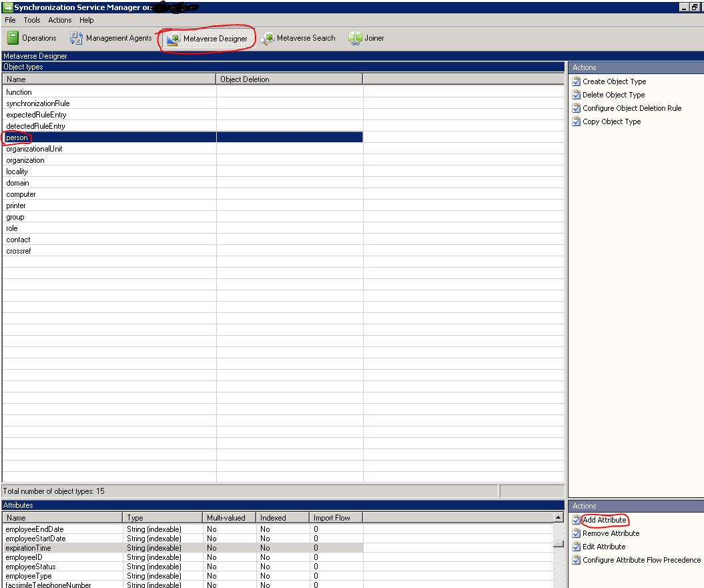Sort object types by Name column
704x588 pixels.
pos(109,79)
